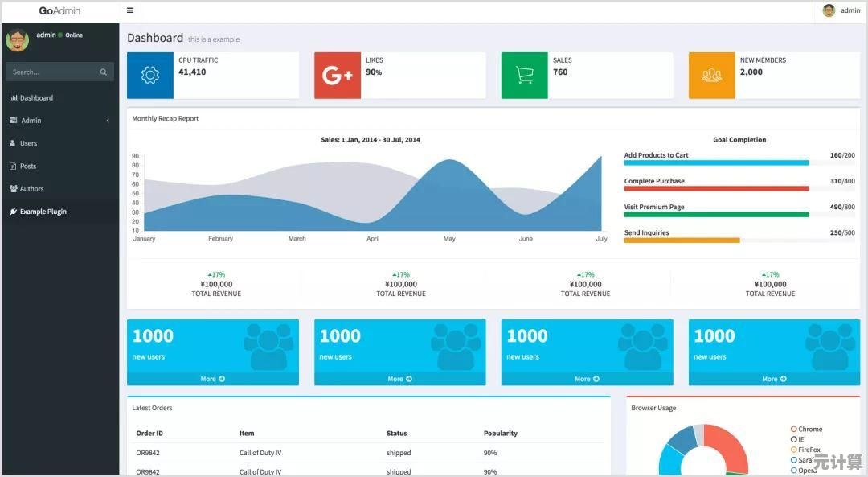The image size is (868, 477).
Task: Click the GoAdmin logo link
Action: click(59, 10)
